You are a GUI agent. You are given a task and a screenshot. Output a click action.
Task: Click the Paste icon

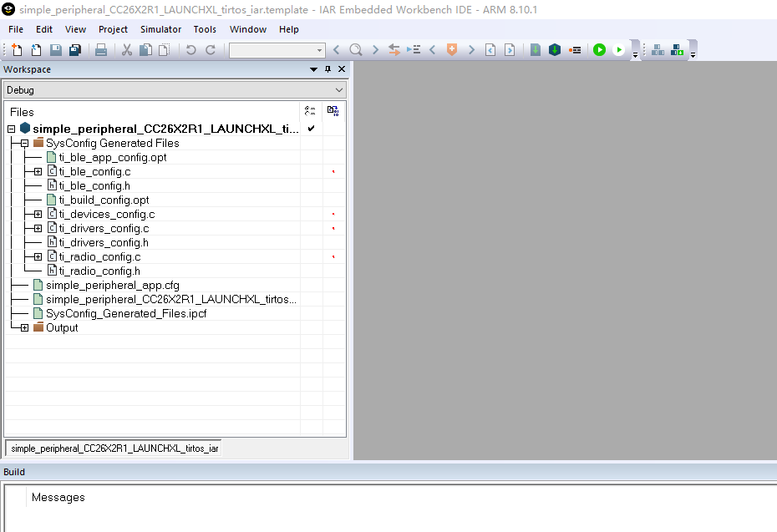coord(165,49)
